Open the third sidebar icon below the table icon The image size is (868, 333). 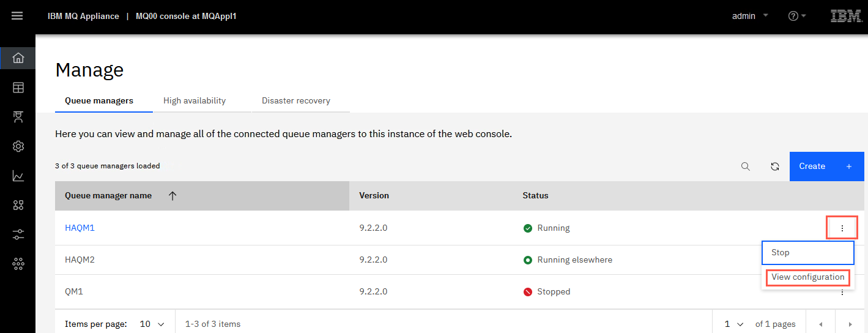(x=18, y=117)
